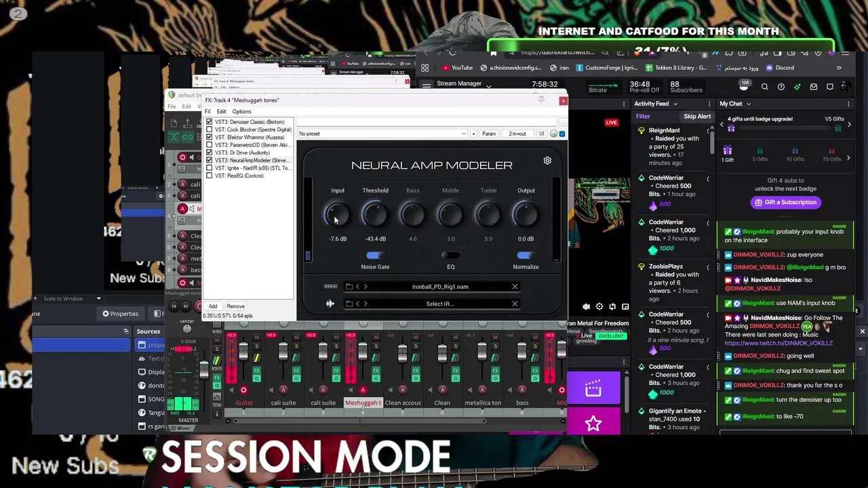Open Discord bookmark
This screenshot has height=488, width=868.
(x=780, y=68)
